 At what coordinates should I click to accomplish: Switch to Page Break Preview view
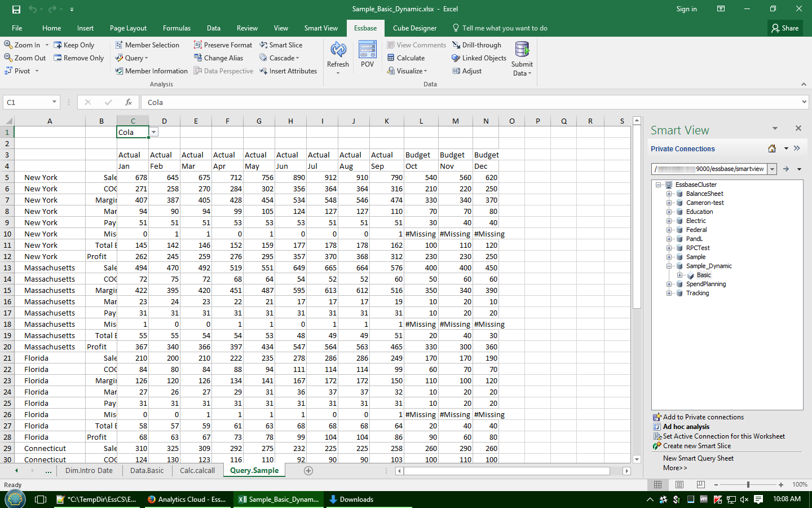pyautogui.click(x=700, y=484)
